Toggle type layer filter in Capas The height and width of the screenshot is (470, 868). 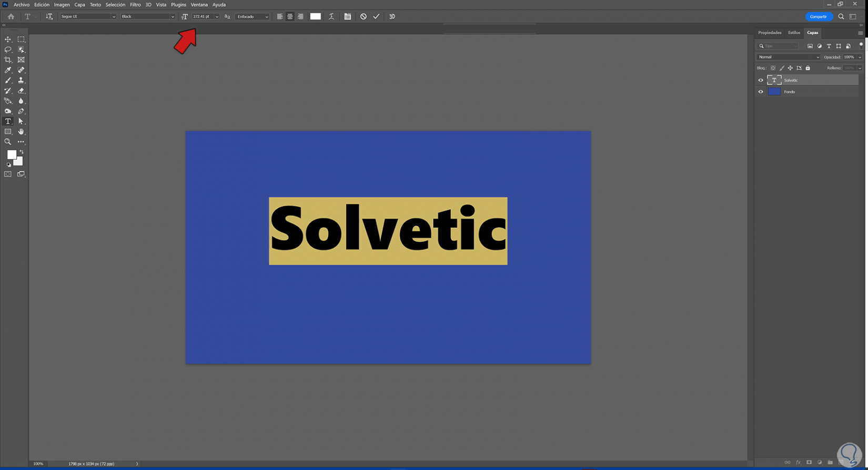(x=829, y=46)
